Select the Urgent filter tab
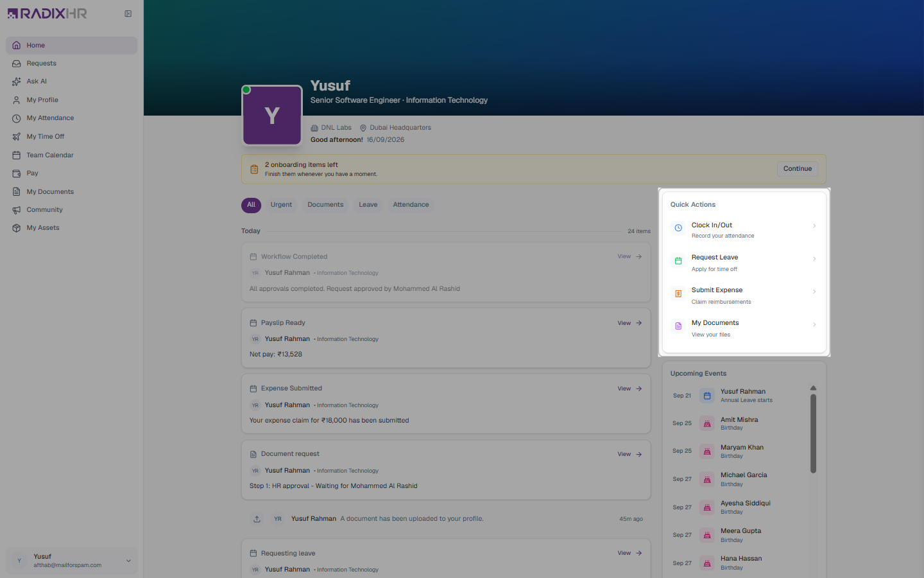 point(281,205)
